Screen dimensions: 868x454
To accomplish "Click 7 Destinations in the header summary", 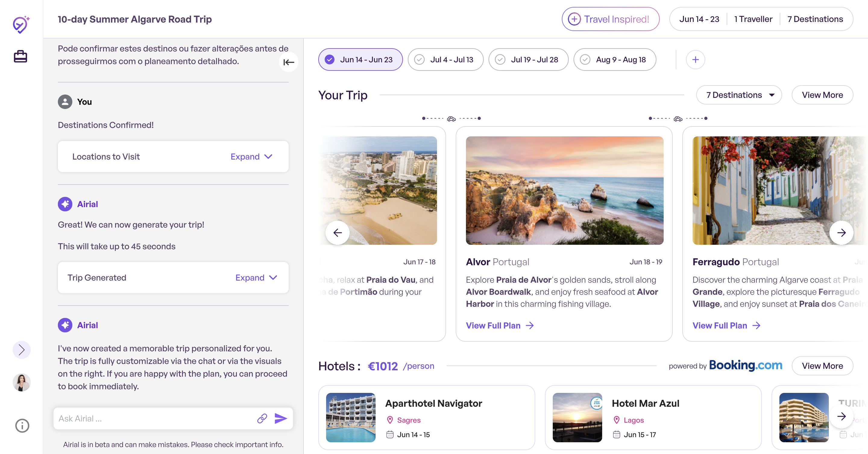I will click(x=815, y=19).
